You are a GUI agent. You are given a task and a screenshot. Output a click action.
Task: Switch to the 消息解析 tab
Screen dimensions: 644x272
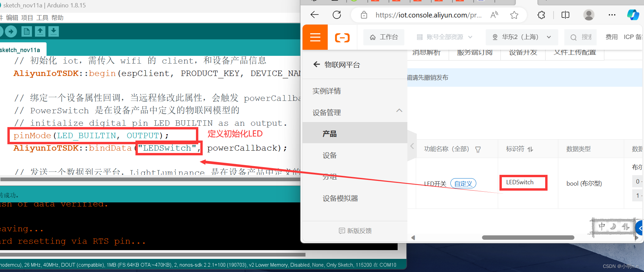pyautogui.click(x=426, y=52)
